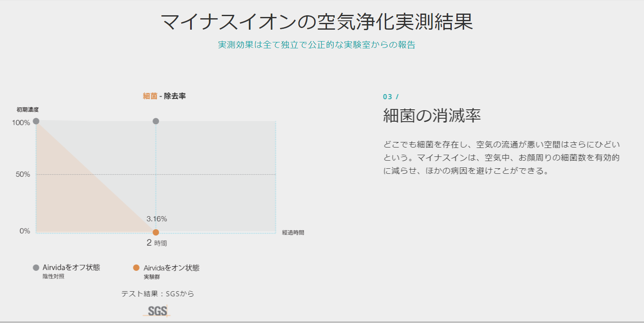Viewport: 644px width, 323px height.
Task: Click the chart title 細菌 - 除去率
Action: pyautogui.click(x=164, y=96)
